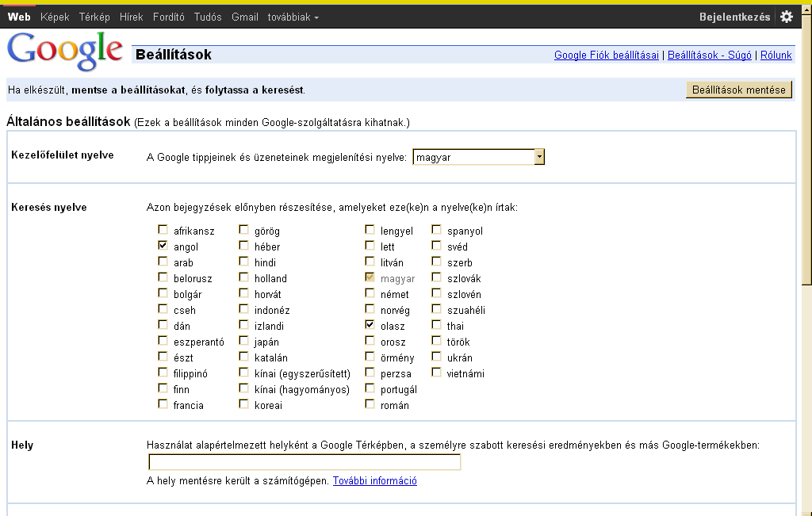
Task: Check the hindi checkbox
Action: 243,261
